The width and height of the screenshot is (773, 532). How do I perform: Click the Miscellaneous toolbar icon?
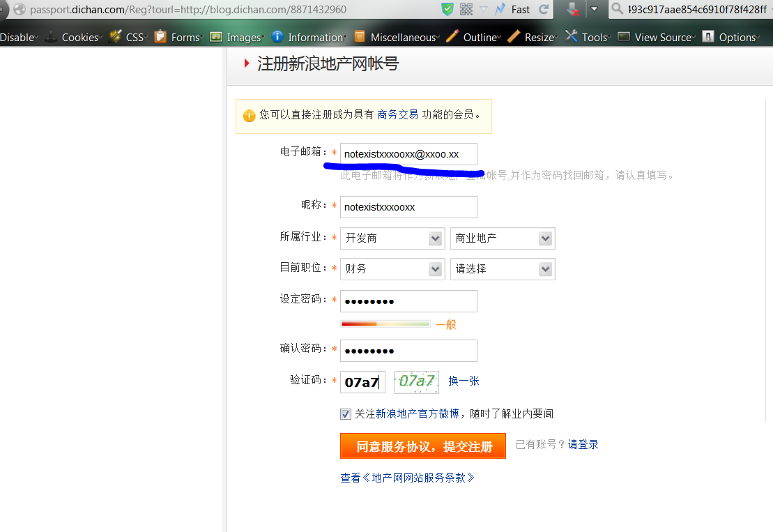click(360, 36)
